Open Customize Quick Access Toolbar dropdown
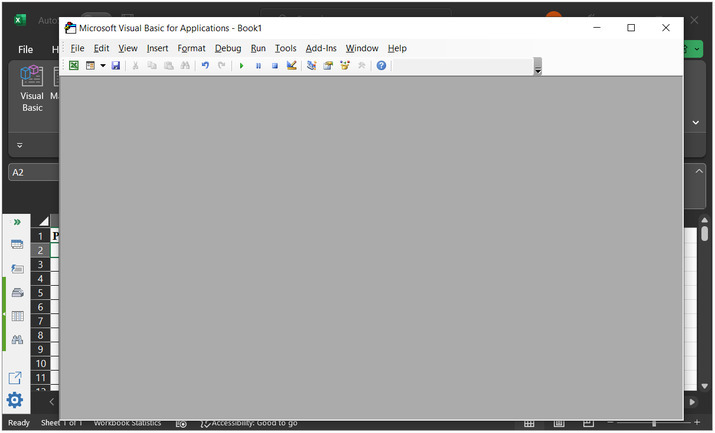 click(20, 146)
